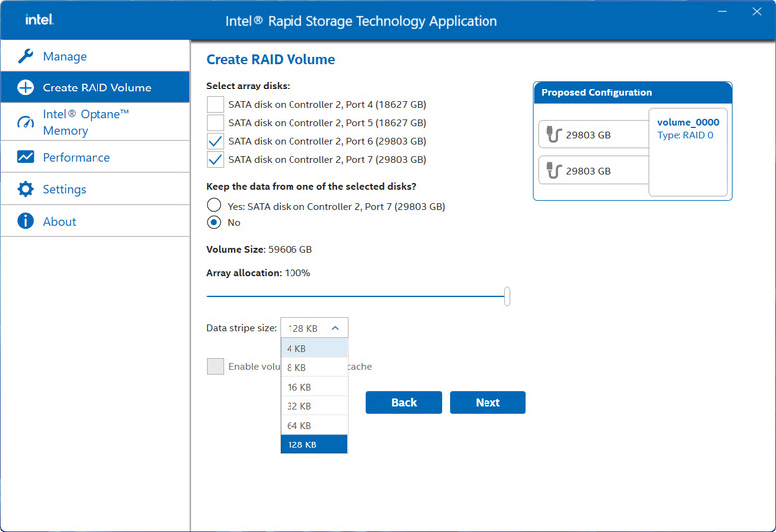Image resolution: width=776 pixels, height=532 pixels.
Task: Click the Array allocation slider handle
Action: 507,297
